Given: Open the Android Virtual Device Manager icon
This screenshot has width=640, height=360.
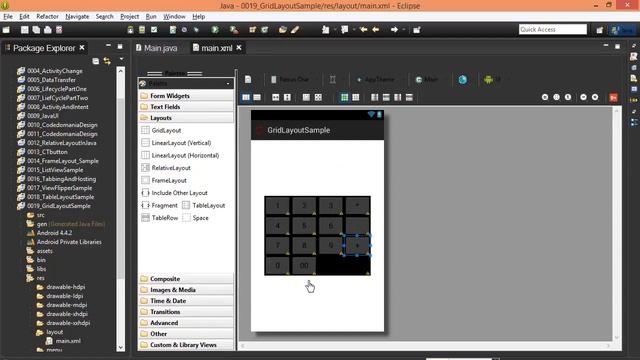Looking at the screenshot, I should (x=142, y=30).
